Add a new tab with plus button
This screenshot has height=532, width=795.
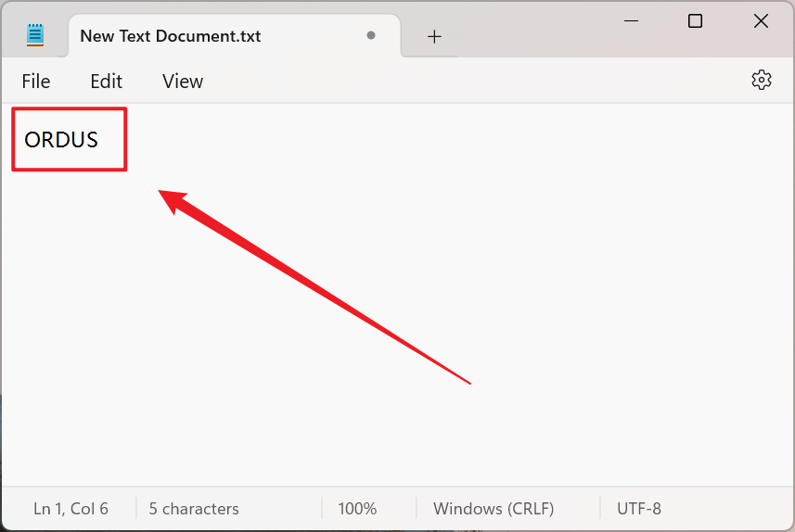434,37
